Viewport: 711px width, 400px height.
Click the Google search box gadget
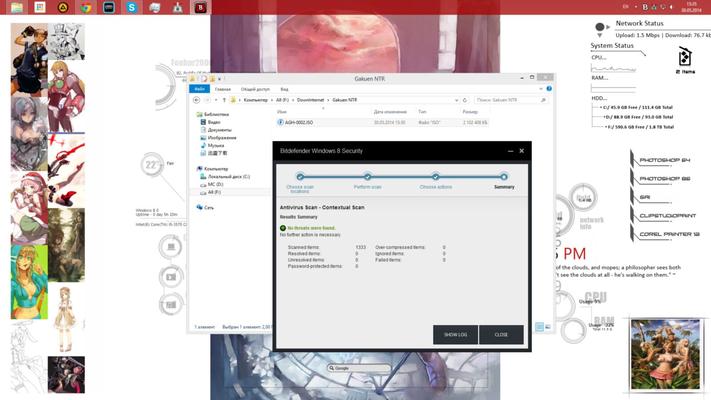tap(359, 368)
